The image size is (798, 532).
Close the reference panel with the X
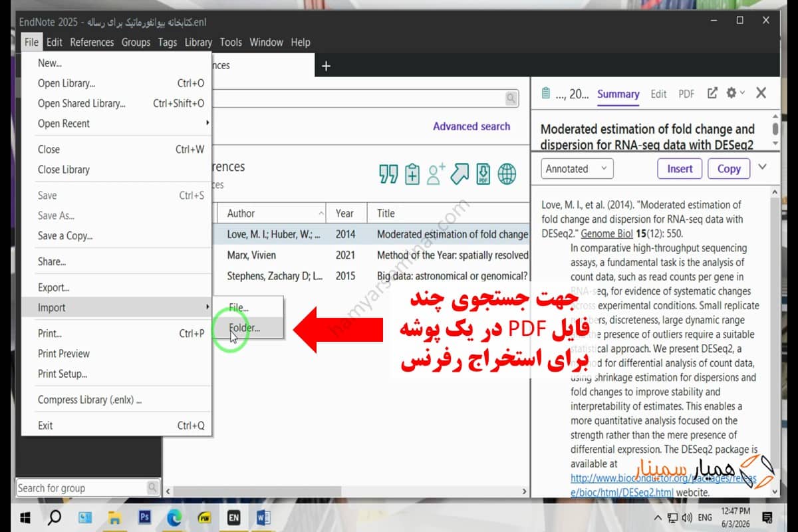761,94
